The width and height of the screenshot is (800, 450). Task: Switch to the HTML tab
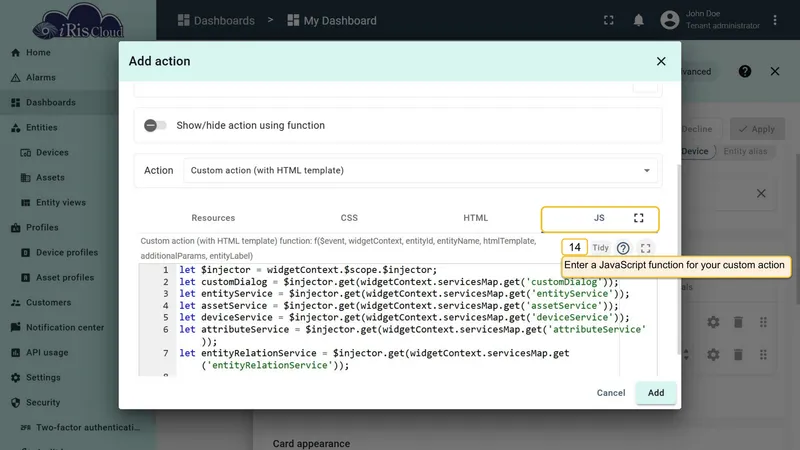pos(476,218)
